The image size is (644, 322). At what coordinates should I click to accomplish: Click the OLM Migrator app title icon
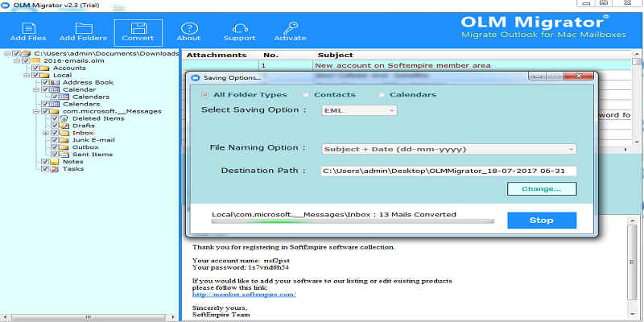pyautogui.click(x=4, y=6)
